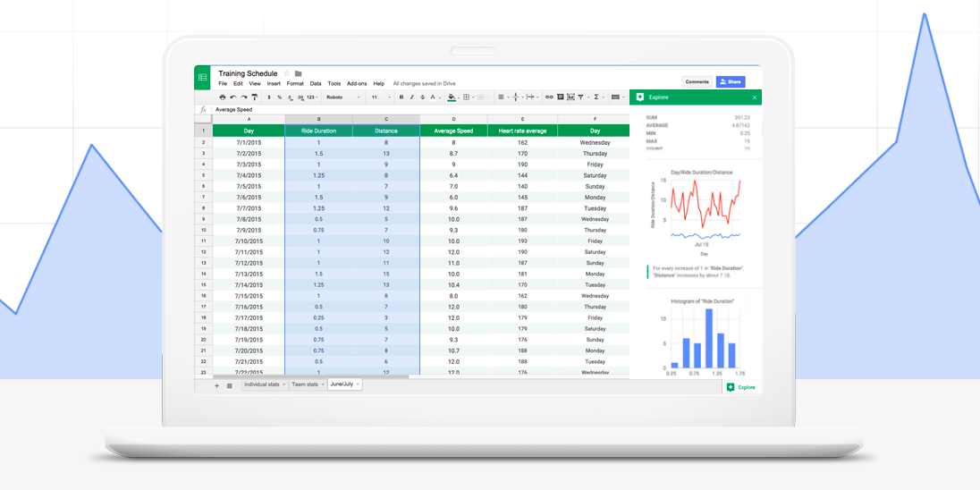980x490 pixels.
Task: Click the Google Sheets home icon
Action: click(x=203, y=78)
